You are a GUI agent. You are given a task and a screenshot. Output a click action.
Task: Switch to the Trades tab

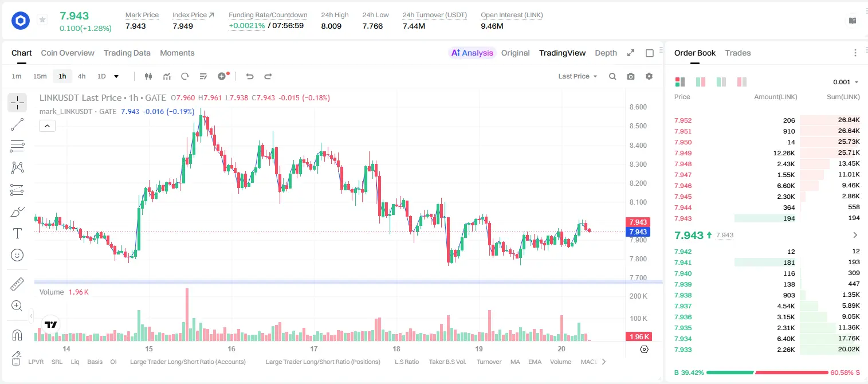pos(738,53)
